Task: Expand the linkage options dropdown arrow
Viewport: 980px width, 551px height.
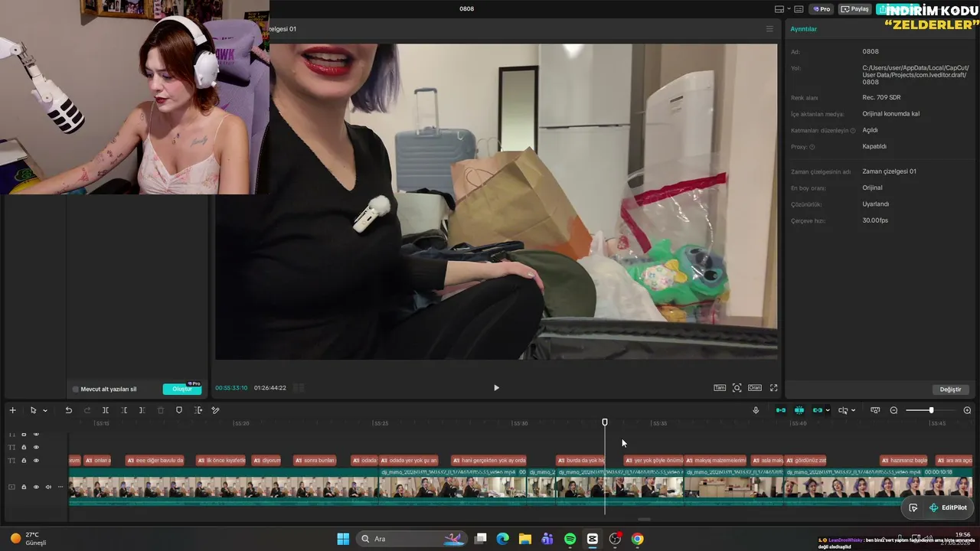Action: coord(828,411)
